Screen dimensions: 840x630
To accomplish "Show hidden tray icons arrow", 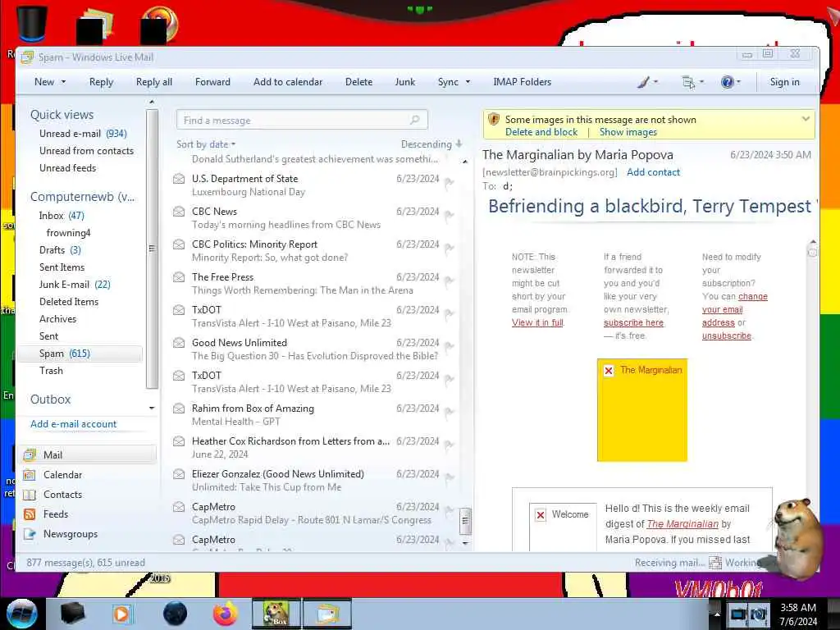I will point(715,614).
